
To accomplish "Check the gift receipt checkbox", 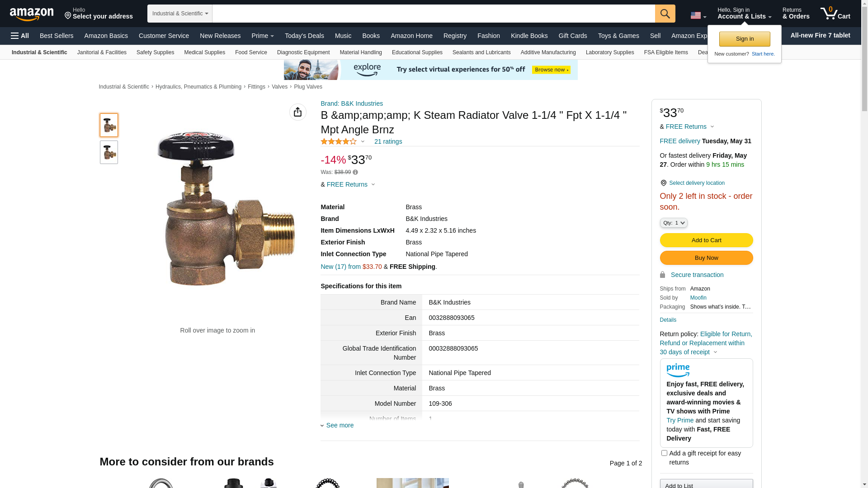I will (x=664, y=453).
